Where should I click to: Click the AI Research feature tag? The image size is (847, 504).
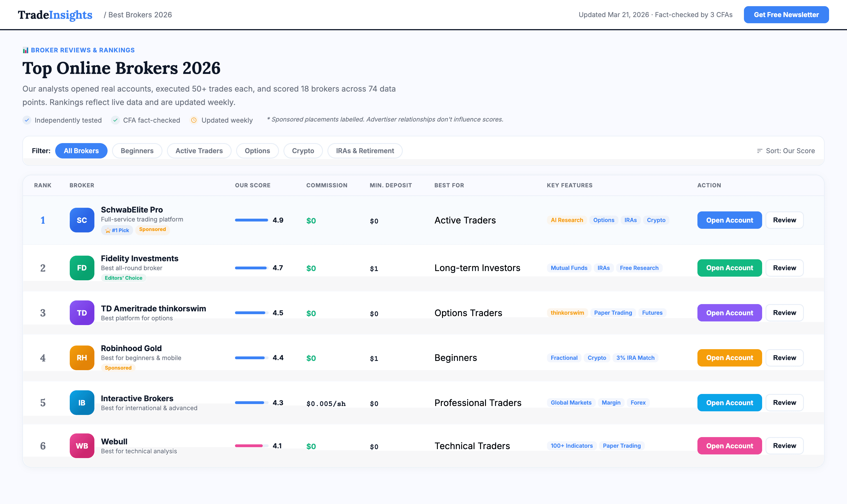[566, 220]
